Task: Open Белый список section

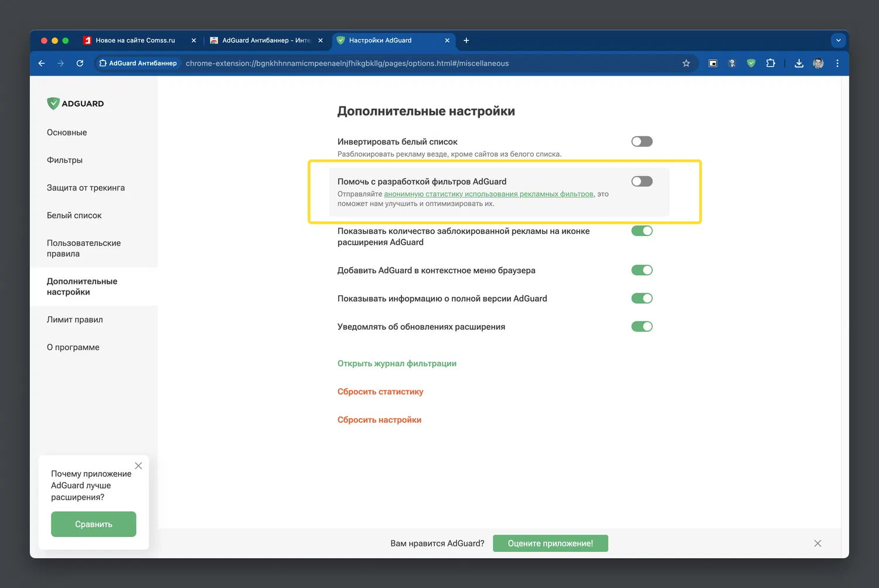Action: click(74, 215)
